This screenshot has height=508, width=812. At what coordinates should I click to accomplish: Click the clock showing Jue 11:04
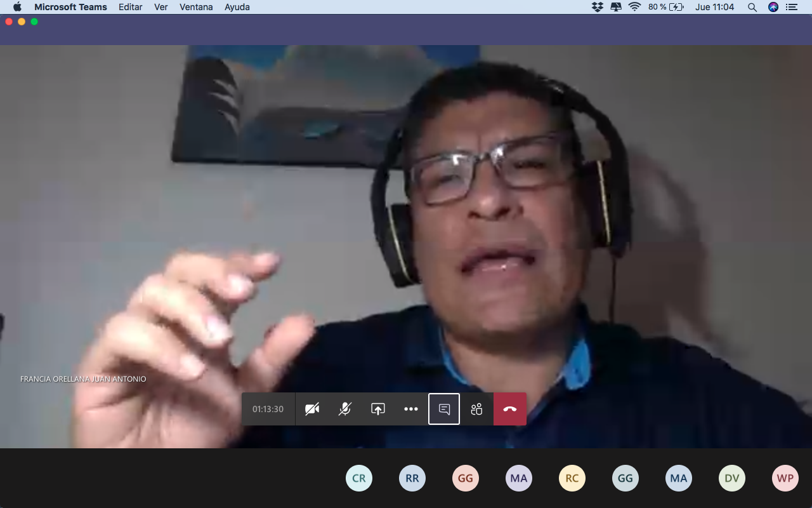pyautogui.click(x=714, y=7)
